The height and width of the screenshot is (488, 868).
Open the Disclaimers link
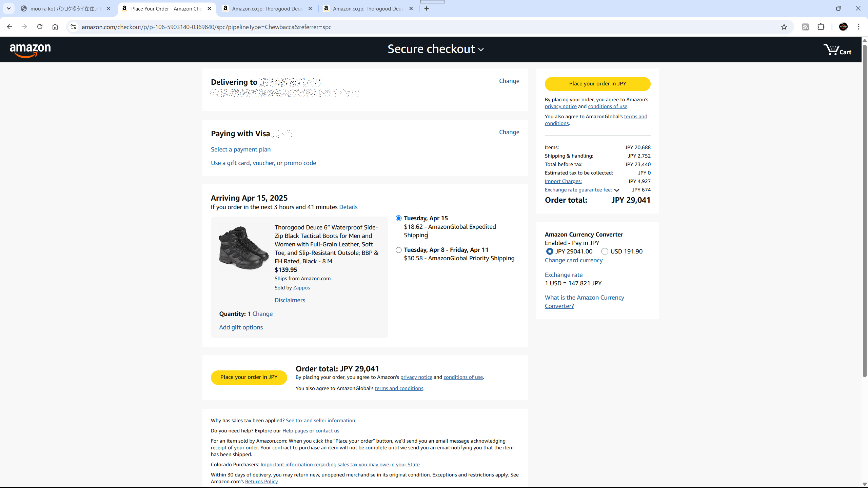point(290,300)
